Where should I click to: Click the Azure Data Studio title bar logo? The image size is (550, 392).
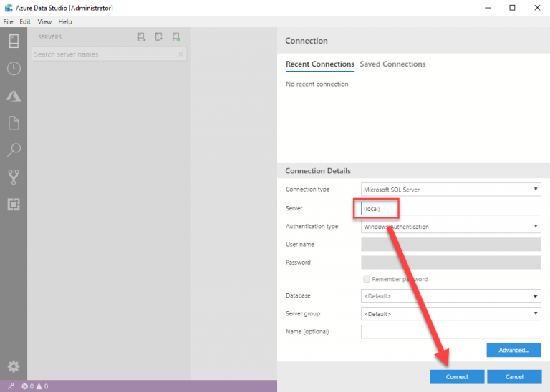point(9,8)
